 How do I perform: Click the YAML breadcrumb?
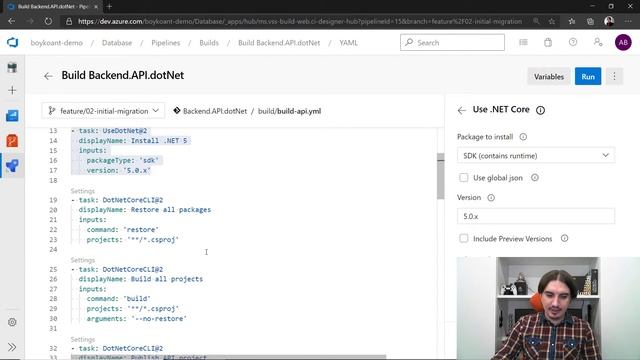coord(348,42)
